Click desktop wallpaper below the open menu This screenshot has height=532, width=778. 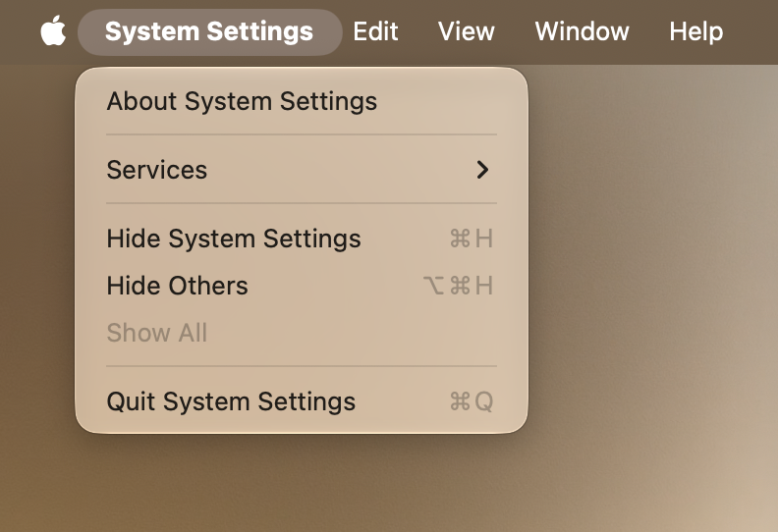298,483
